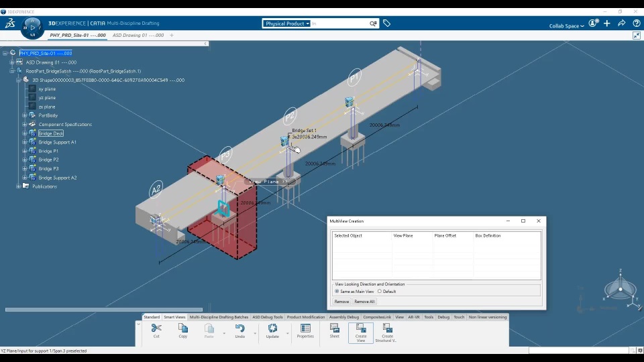Image resolution: width=644 pixels, height=362 pixels.
Task: Open the Collab Space dropdown
Action: (x=566, y=26)
